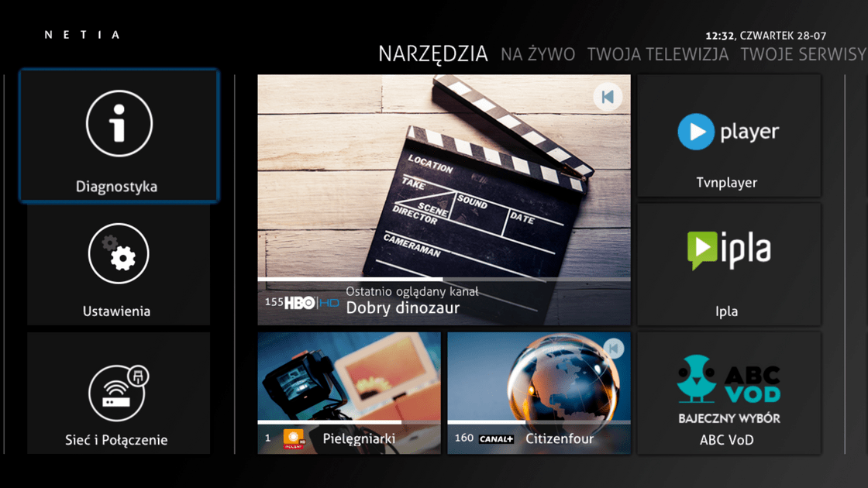Click the NETIA logo

pos(83,35)
